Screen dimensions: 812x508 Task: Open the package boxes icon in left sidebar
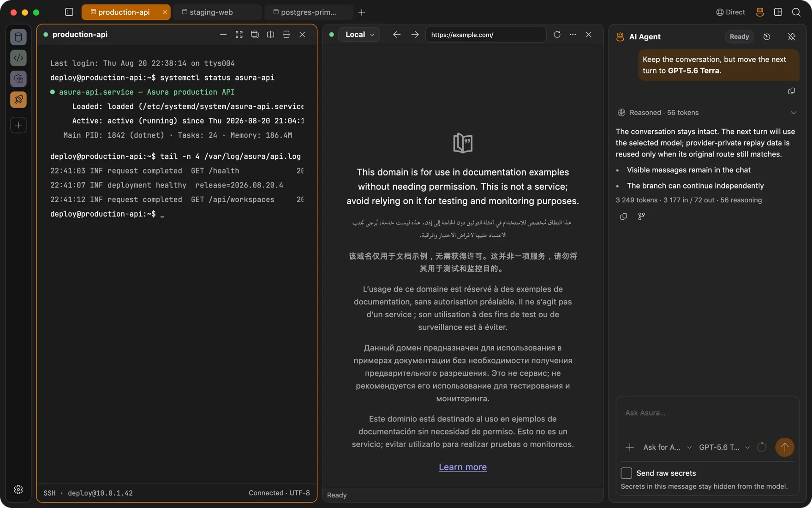coord(18,79)
